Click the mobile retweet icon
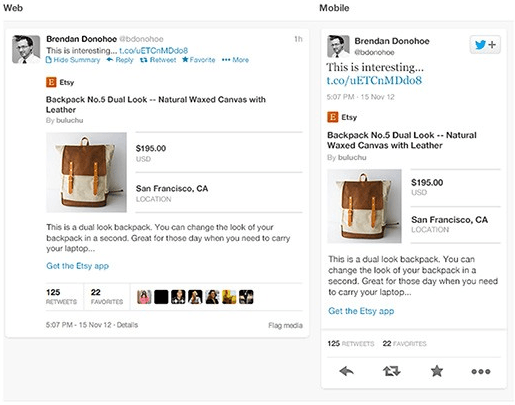515x405 pixels. click(391, 371)
